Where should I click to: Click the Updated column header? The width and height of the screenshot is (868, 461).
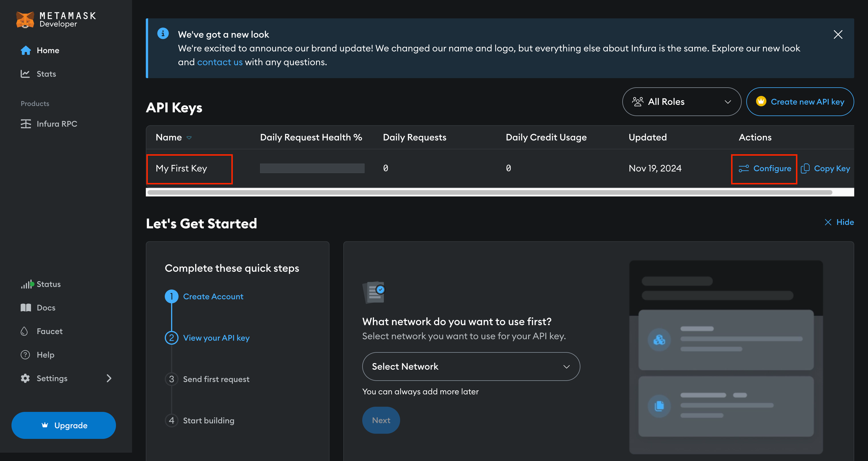[x=648, y=137]
